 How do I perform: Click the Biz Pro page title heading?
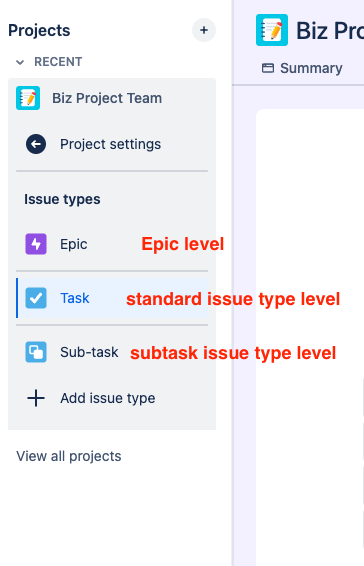coord(330,31)
